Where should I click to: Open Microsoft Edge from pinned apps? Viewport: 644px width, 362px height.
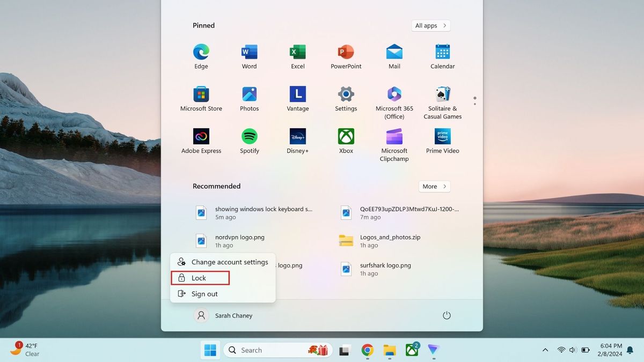tap(201, 54)
